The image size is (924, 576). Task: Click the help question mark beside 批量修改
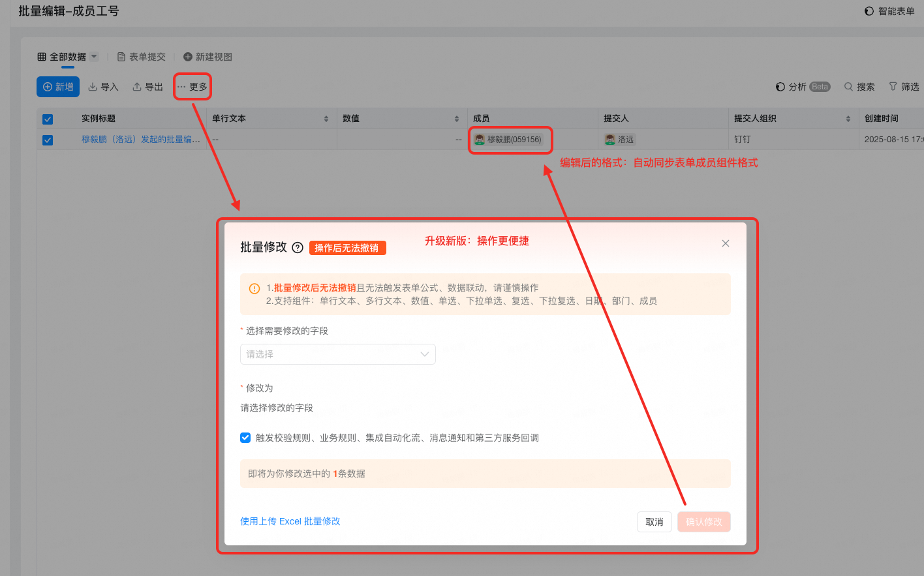(x=298, y=248)
